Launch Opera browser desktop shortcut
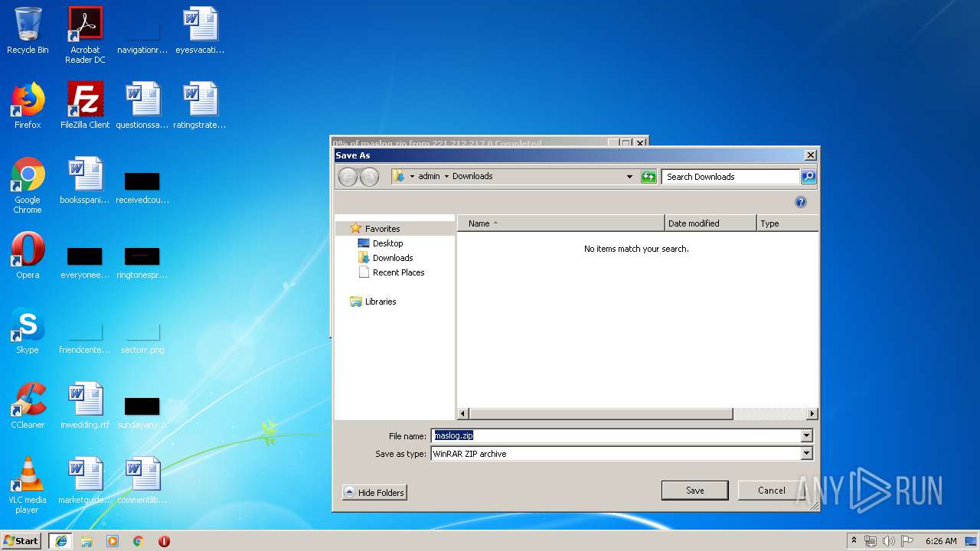The width and height of the screenshot is (980, 551). click(28, 256)
